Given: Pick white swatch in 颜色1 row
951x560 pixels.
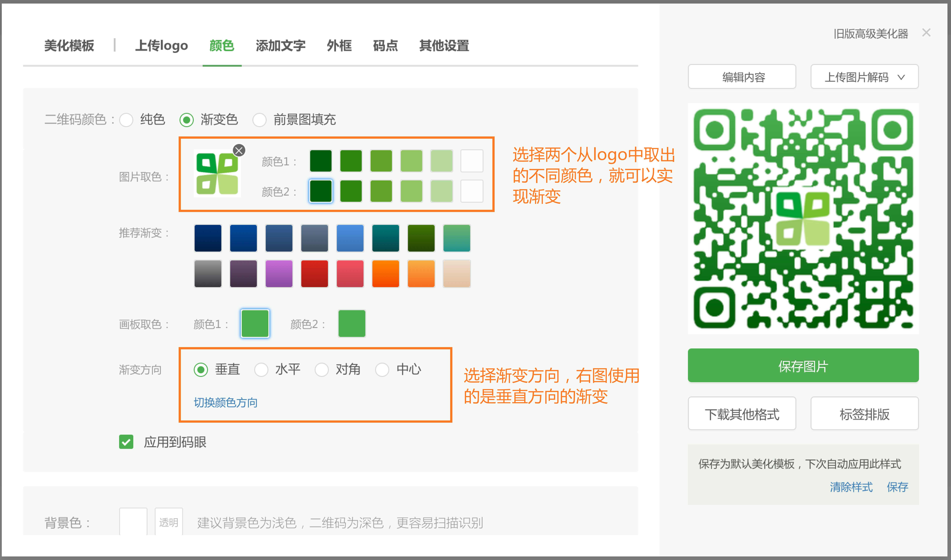Looking at the screenshot, I should (472, 161).
